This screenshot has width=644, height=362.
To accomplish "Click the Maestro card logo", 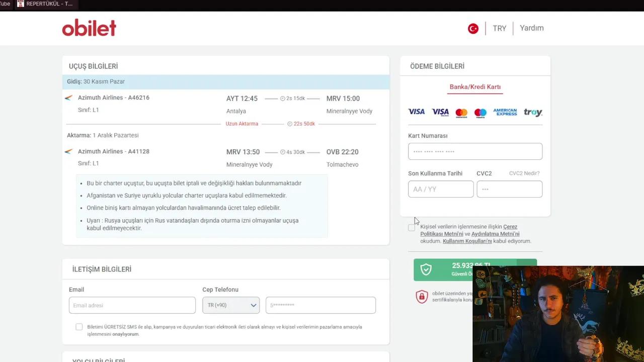I will 480,113.
